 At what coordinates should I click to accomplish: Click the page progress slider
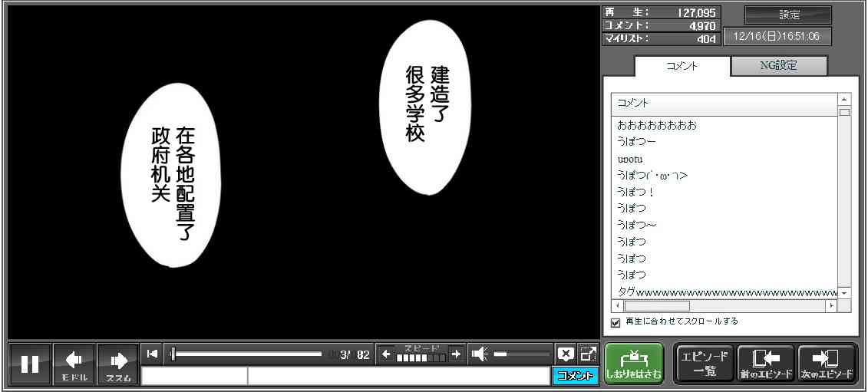246,354
